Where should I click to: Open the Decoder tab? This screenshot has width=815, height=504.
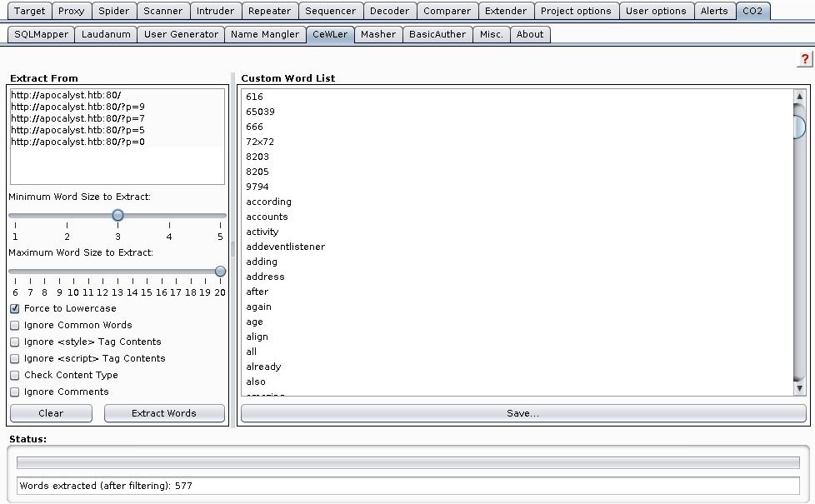click(x=389, y=11)
